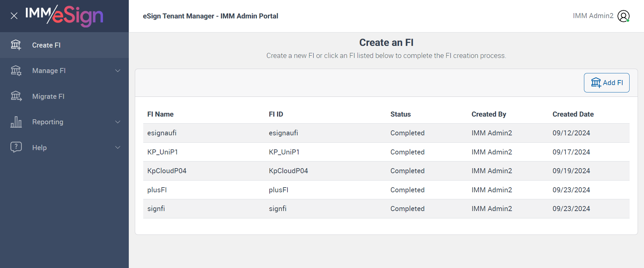Click the IMM Admin2 username label
Viewport: 644px width, 268px height.
593,16
